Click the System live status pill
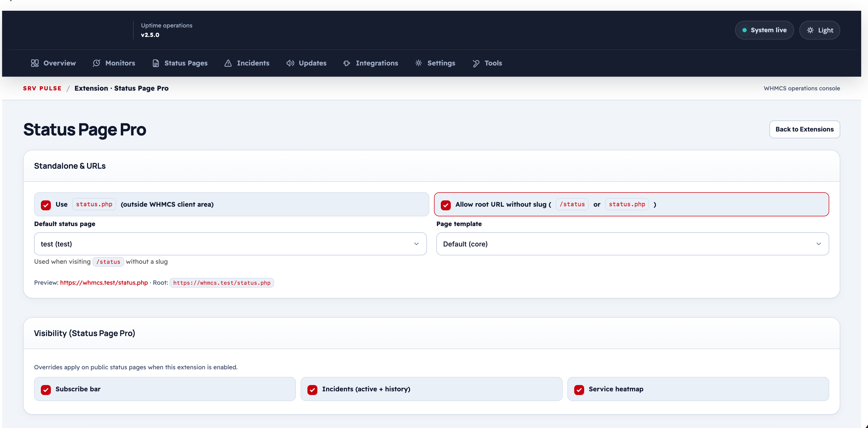 (764, 30)
